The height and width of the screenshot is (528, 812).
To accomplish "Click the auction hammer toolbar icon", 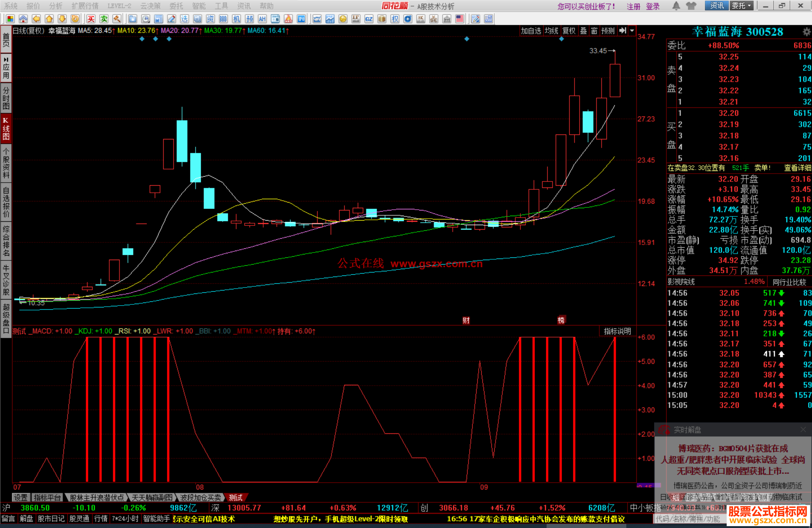I will coord(117,19).
